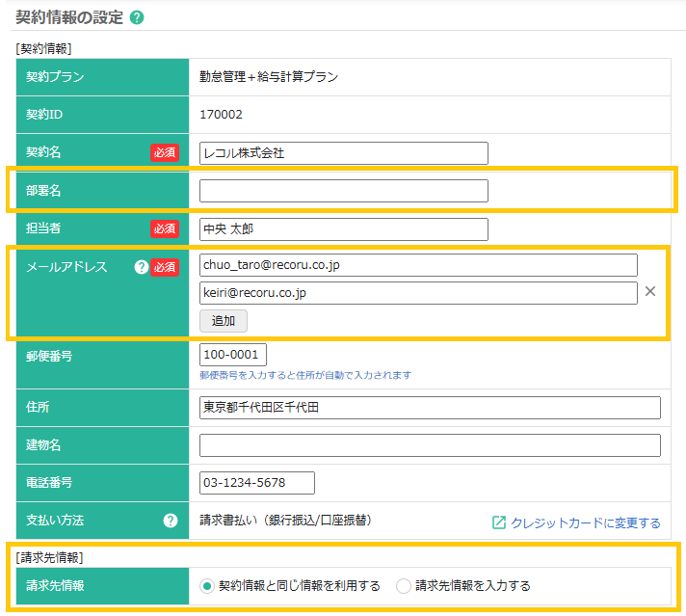
Task: Click contract ID value 170002
Action: coord(221,115)
